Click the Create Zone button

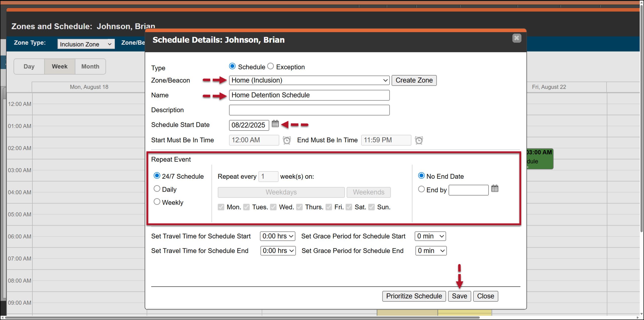(x=414, y=80)
